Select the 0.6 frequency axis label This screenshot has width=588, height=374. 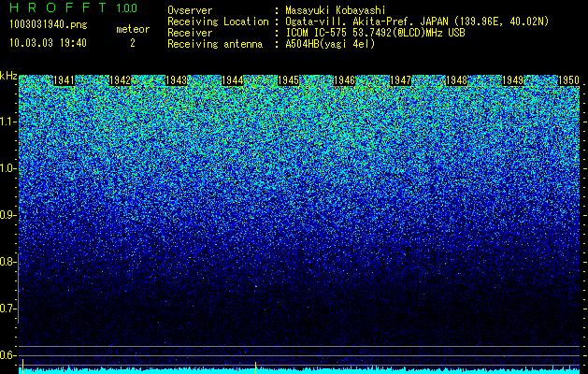(7, 355)
